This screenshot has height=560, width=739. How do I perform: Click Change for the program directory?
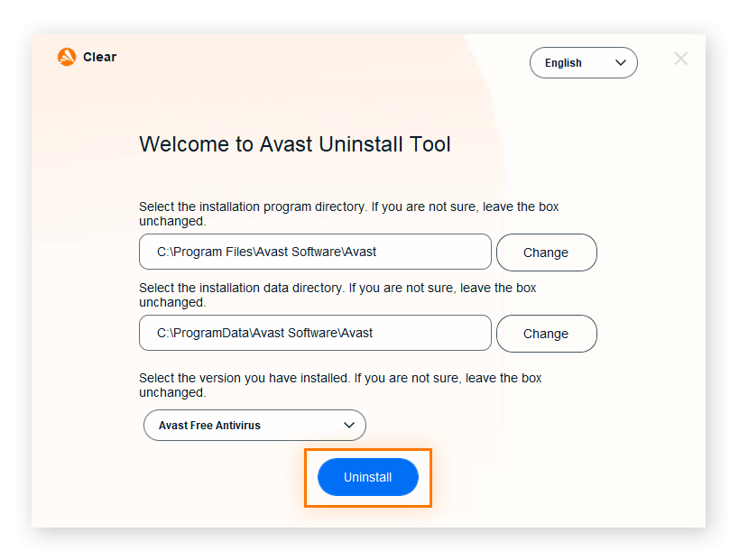click(x=546, y=252)
